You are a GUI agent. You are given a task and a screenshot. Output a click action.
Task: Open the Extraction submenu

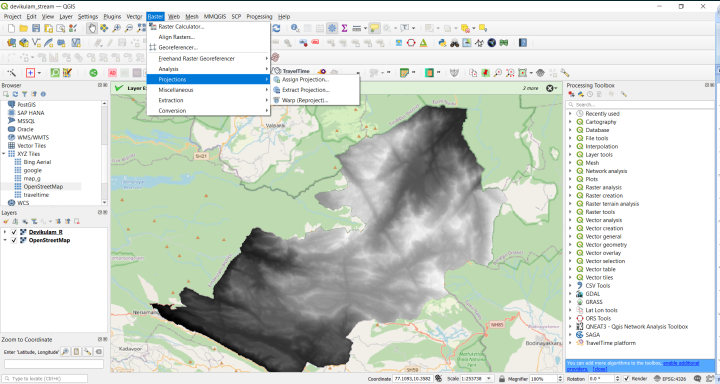click(208, 100)
